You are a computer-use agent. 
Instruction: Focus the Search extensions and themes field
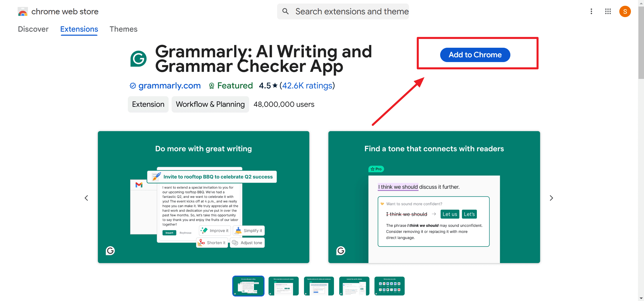tap(343, 11)
